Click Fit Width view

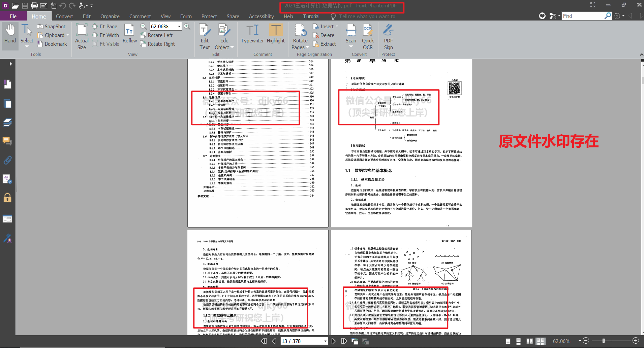pyautogui.click(x=105, y=35)
